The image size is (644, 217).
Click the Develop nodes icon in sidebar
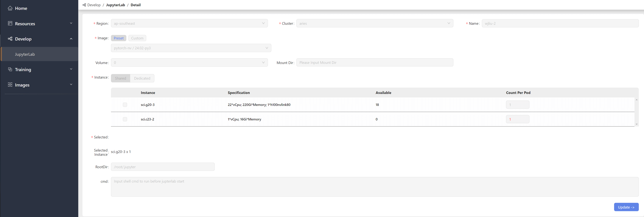coord(10,39)
